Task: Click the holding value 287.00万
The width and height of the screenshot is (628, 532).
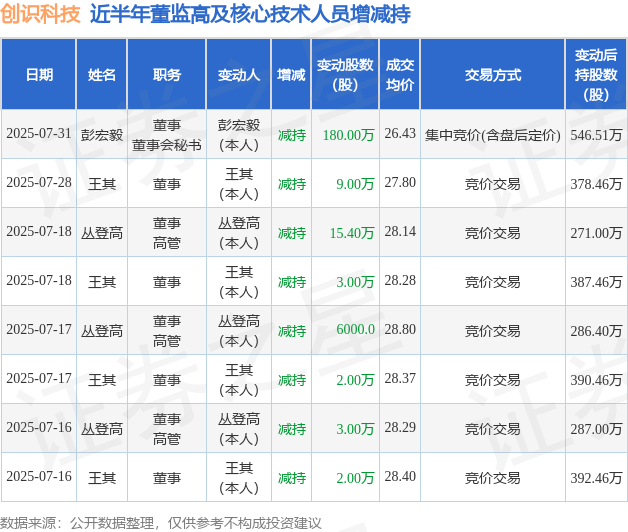Action: pyautogui.click(x=596, y=429)
